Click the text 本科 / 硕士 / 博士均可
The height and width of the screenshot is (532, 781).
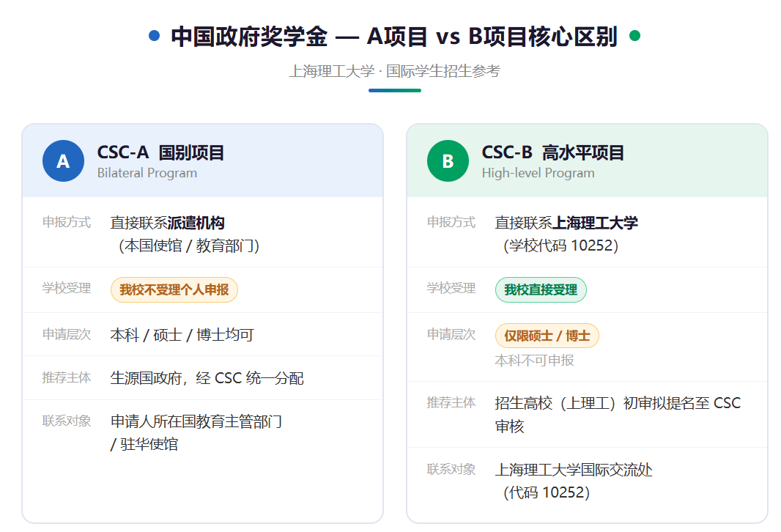[182, 335]
